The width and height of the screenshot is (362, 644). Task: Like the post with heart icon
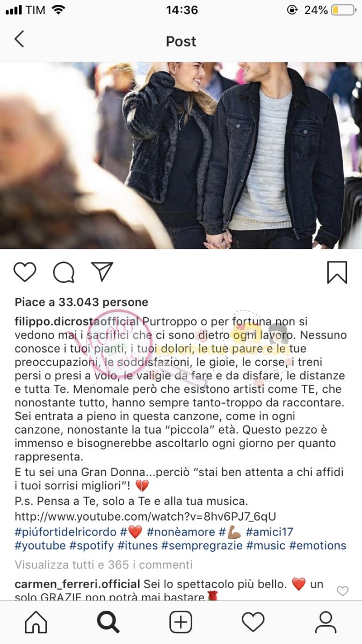(25, 272)
